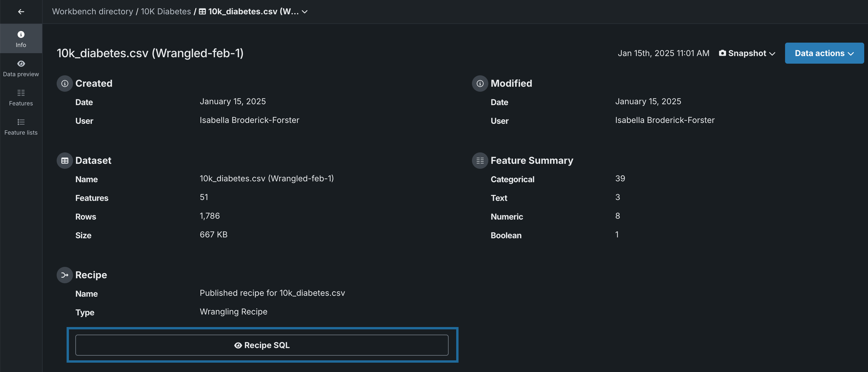
Task: Expand the dataset breadcrumb chevron
Action: point(305,12)
